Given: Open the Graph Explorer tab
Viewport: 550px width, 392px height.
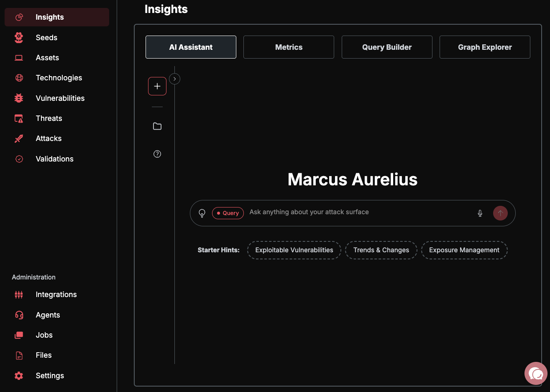Looking at the screenshot, I should (x=485, y=47).
